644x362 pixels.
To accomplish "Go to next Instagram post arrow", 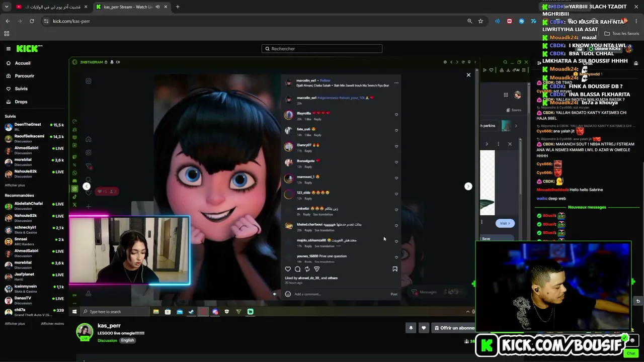I will point(468,187).
